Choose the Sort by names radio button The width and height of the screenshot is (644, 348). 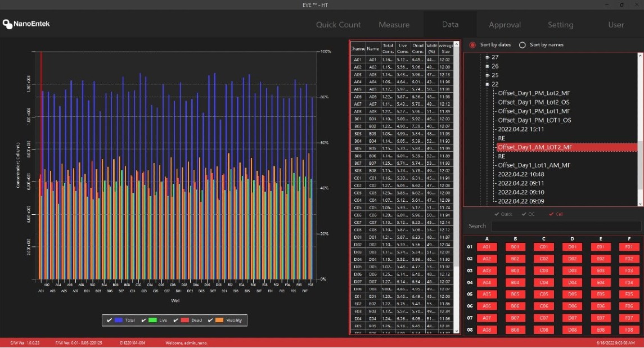[522, 45]
